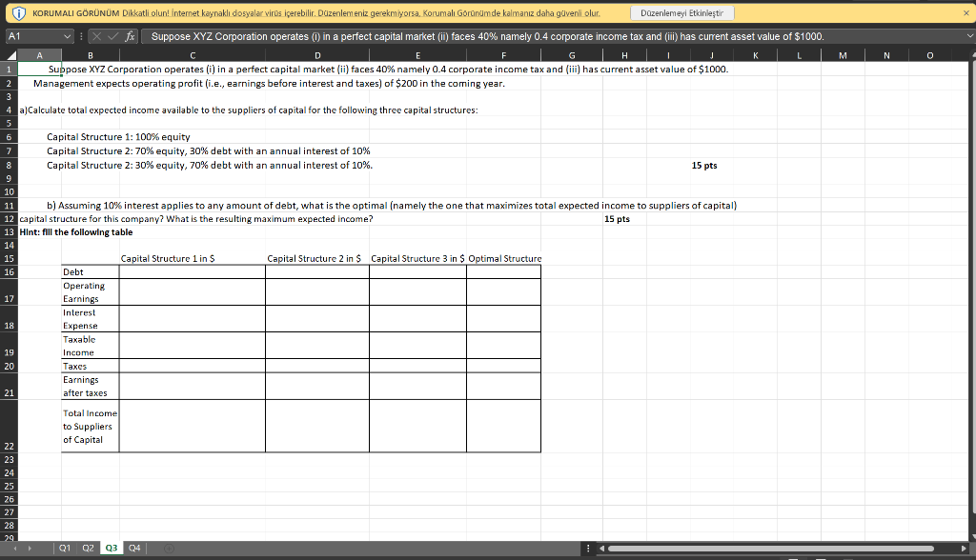Select column H header
976x560 pixels.
(x=623, y=54)
